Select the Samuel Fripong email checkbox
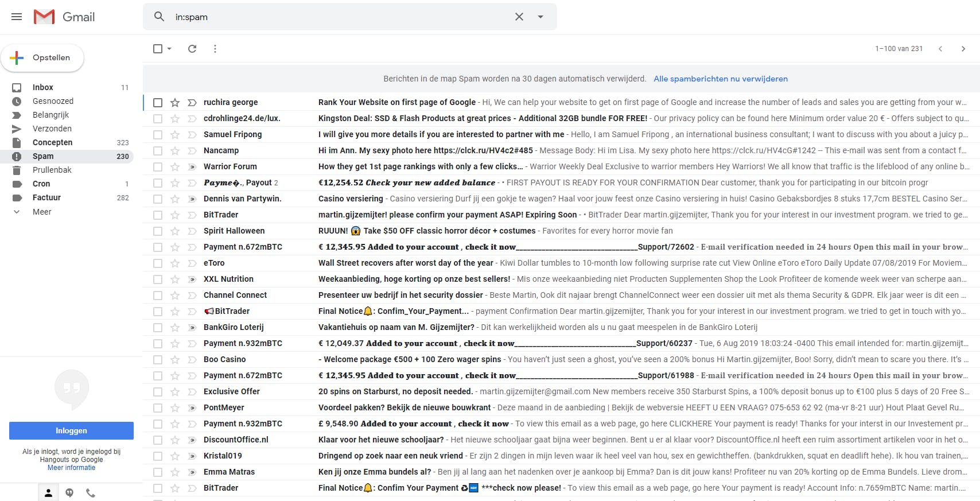This screenshot has height=501, width=980. (158, 134)
